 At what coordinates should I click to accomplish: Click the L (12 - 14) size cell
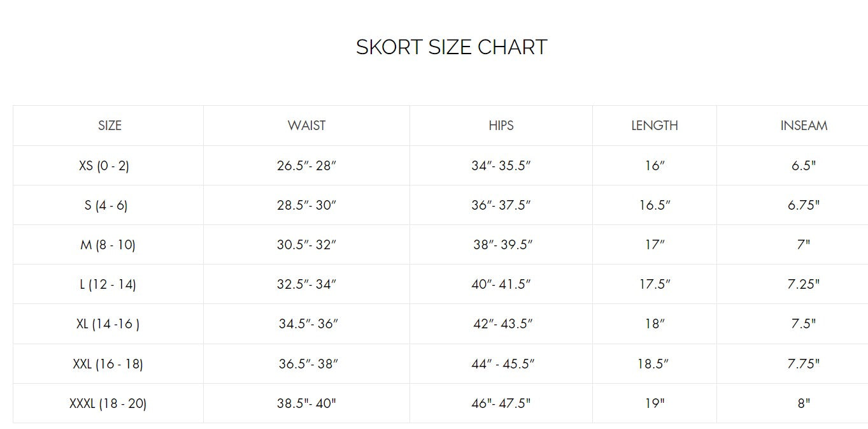(x=108, y=284)
